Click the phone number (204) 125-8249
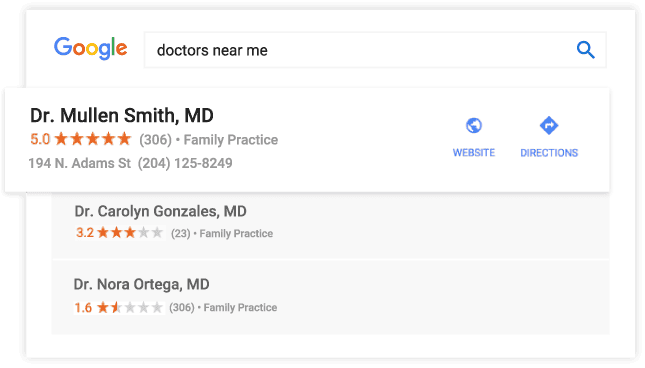This screenshot has width=645, height=368. click(x=185, y=163)
